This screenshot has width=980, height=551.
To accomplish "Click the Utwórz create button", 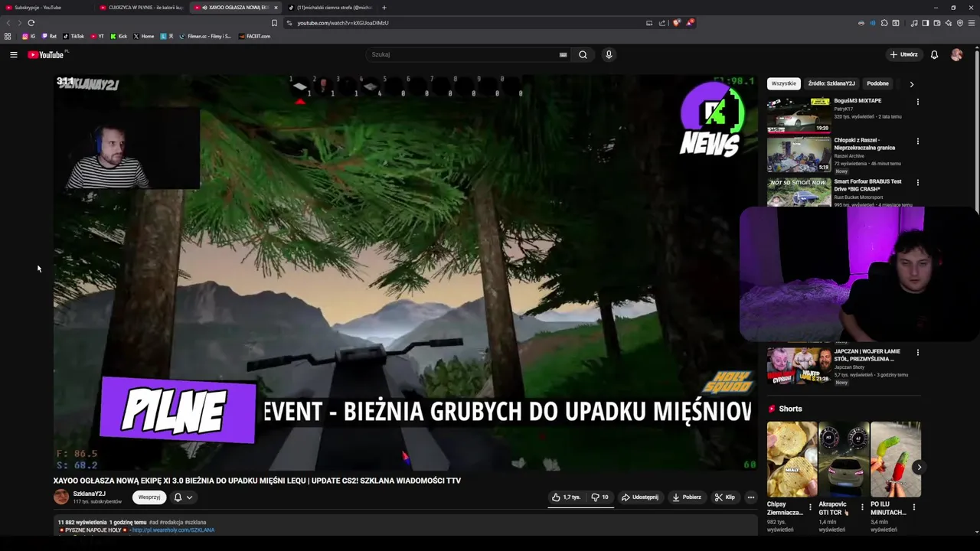I will 903,54.
